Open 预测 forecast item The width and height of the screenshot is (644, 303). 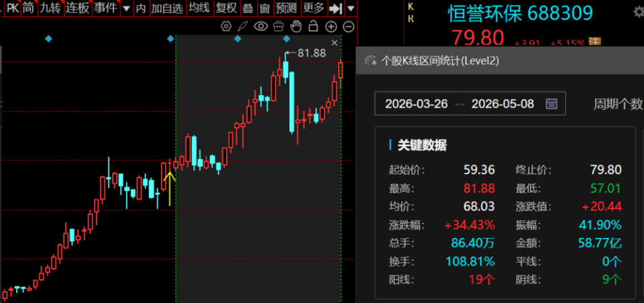[286, 8]
